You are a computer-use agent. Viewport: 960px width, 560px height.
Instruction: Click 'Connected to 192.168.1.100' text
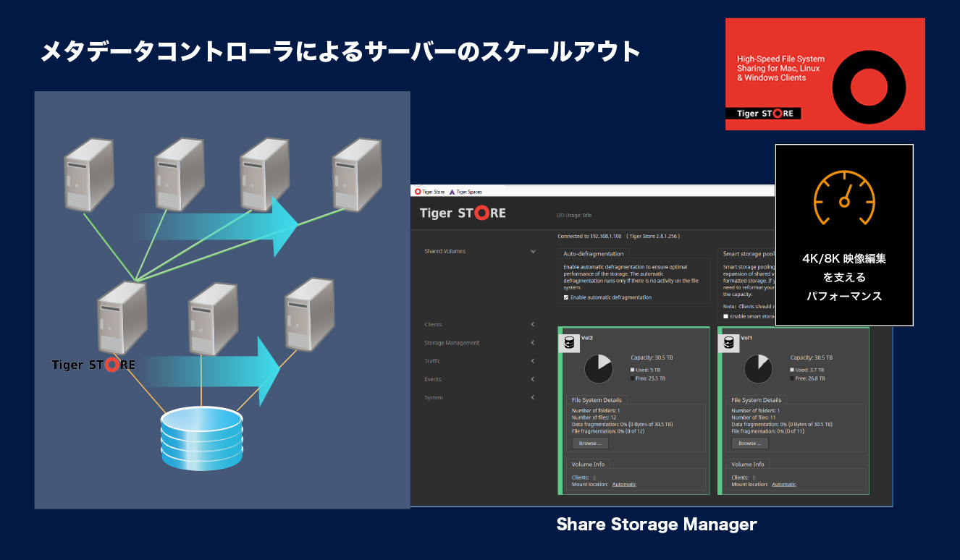click(590, 236)
